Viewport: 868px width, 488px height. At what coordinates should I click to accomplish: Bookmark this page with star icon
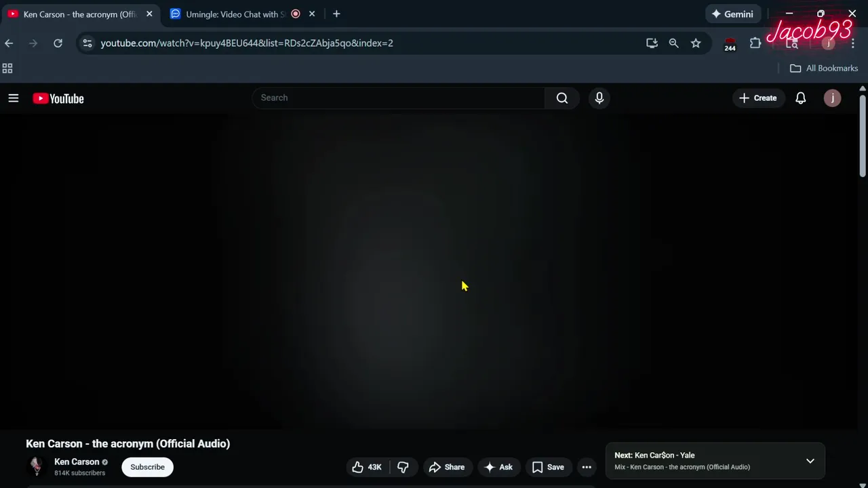(x=696, y=43)
